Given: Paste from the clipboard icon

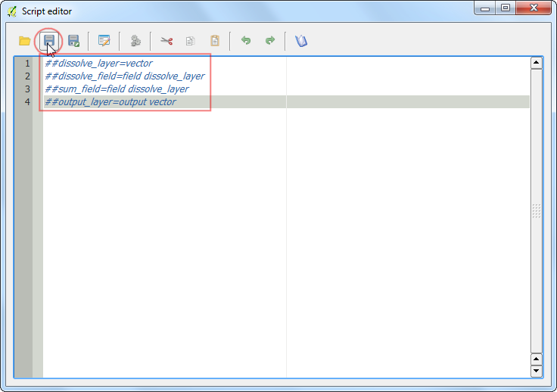Looking at the screenshot, I should pos(215,41).
